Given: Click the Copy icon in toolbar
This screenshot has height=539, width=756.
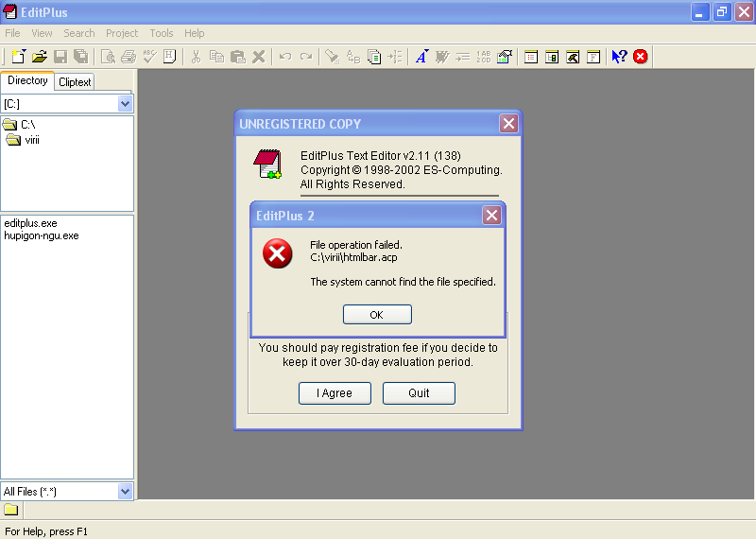Looking at the screenshot, I should pyautogui.click(x=217, y=57).
